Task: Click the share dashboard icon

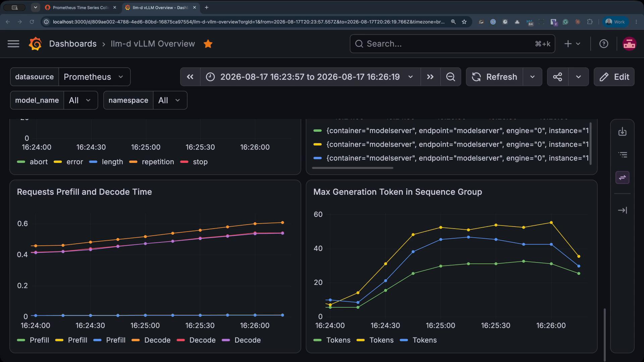Action: pos(557,77)
